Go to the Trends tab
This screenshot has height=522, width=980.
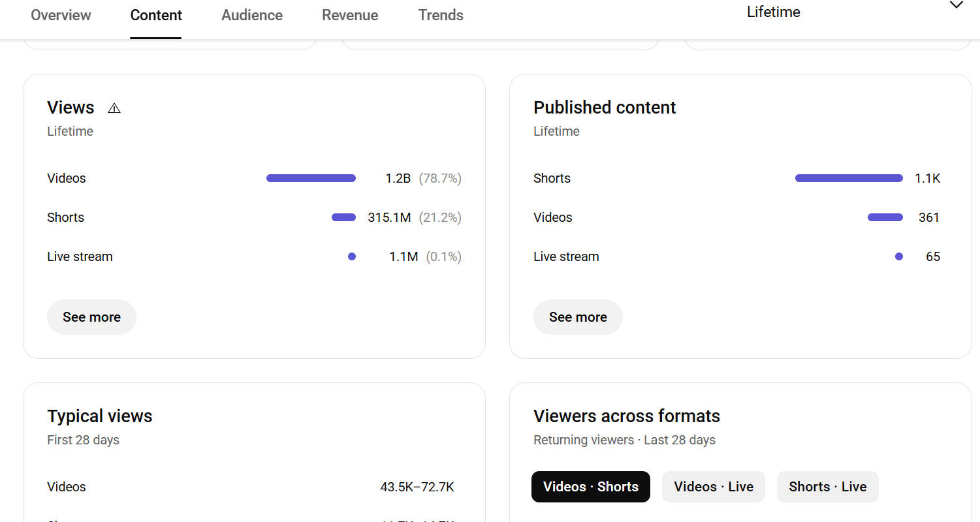(x=441, y=15)
